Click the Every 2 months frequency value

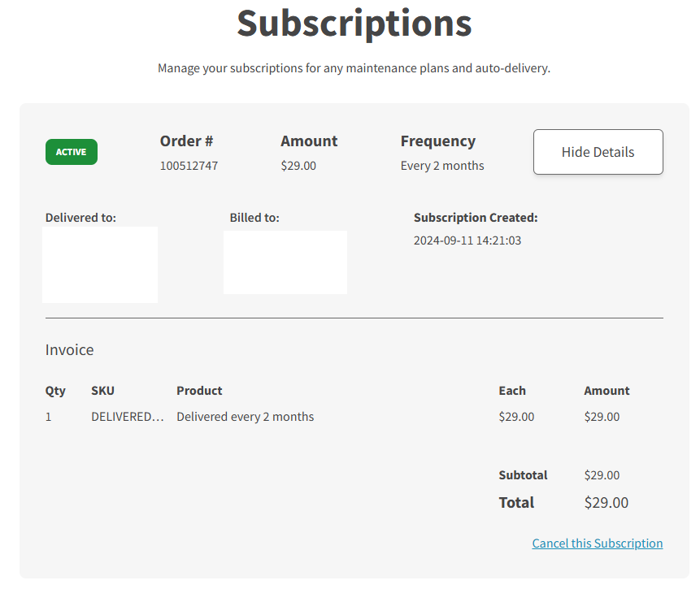click(441, 166)
